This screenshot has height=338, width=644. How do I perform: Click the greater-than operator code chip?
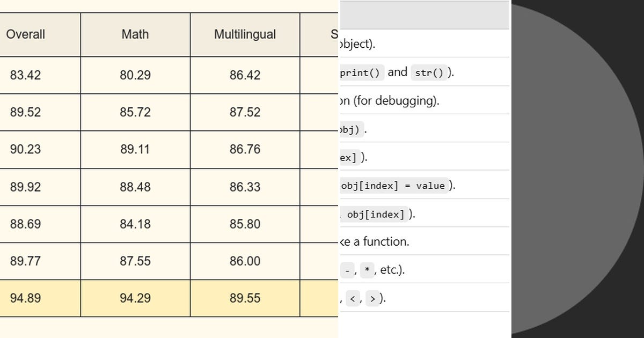pyautogui.click(x=372, y=298)
